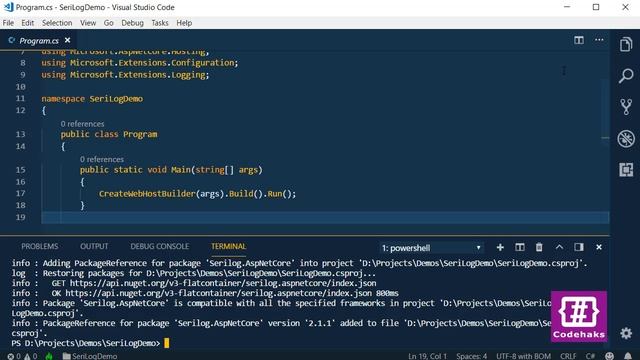Screen dimensions: 640x360
Task: Open the Debug menu
Action: [x=132, y=23]
